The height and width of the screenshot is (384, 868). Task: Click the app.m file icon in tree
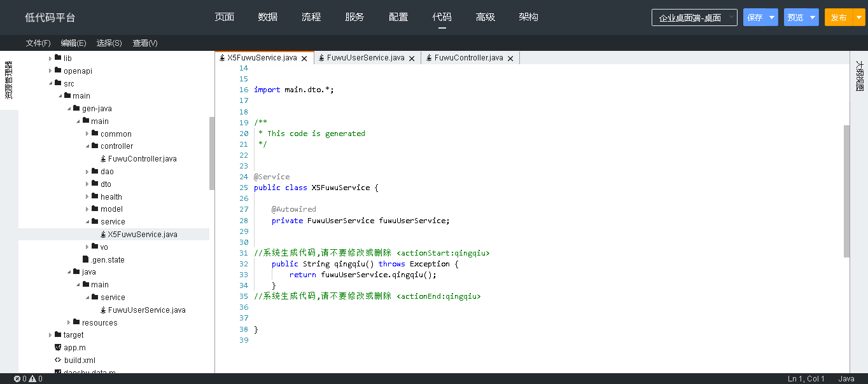pyautogui.click(x=58, y=348)
